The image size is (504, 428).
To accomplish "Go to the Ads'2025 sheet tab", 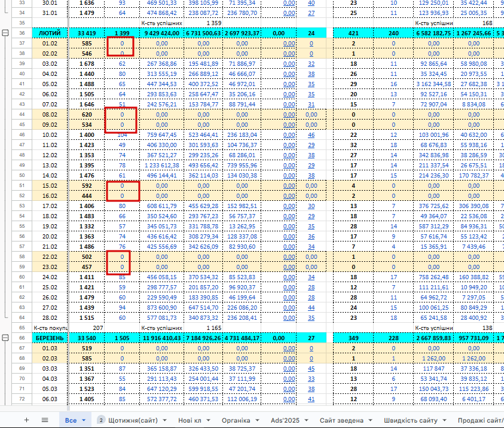I will (285, 420).
